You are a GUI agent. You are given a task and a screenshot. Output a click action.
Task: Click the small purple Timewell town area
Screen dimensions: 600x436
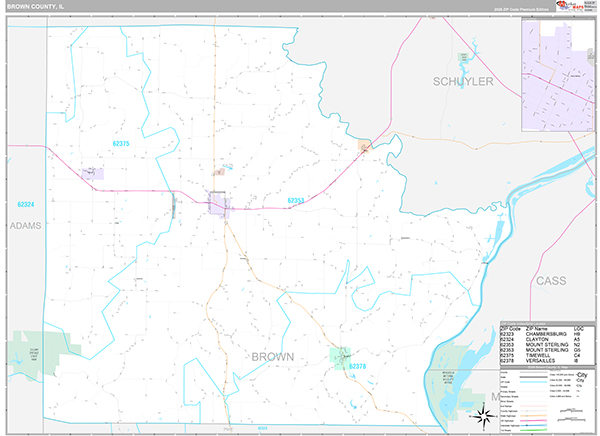coord(93,174)
